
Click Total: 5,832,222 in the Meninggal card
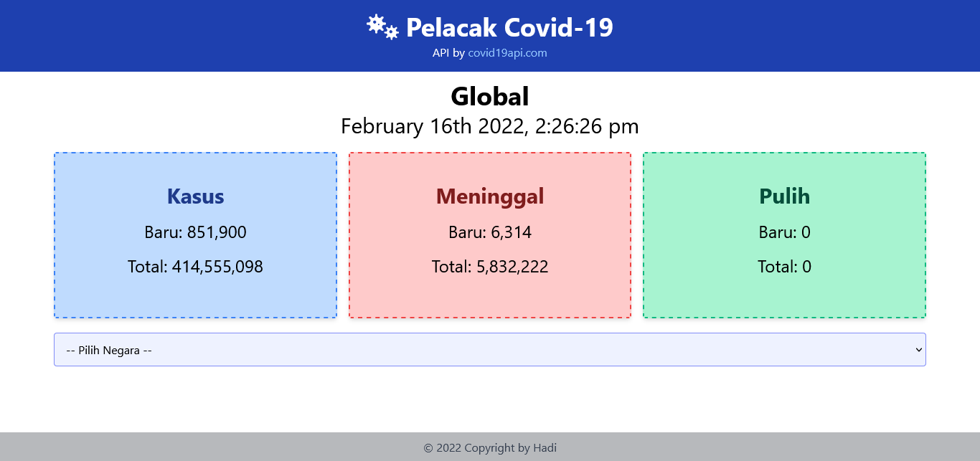coord(490,267)
